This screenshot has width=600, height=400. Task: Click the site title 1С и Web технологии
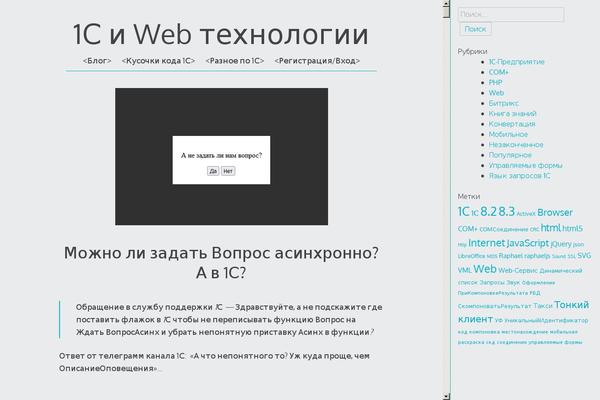[221, 34]
